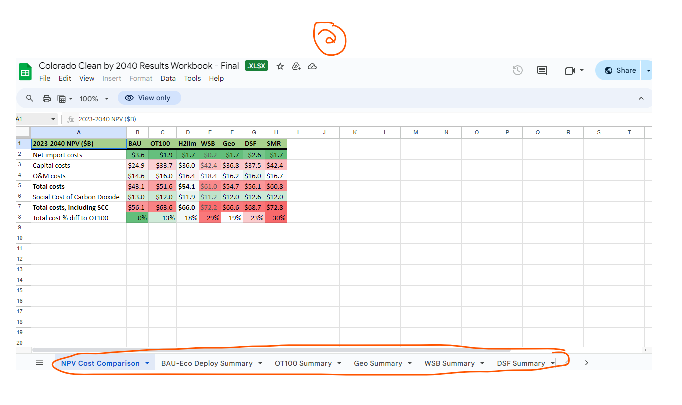
Task: Select SMR capital costs $42.4 cell
Action: (276, 165)
